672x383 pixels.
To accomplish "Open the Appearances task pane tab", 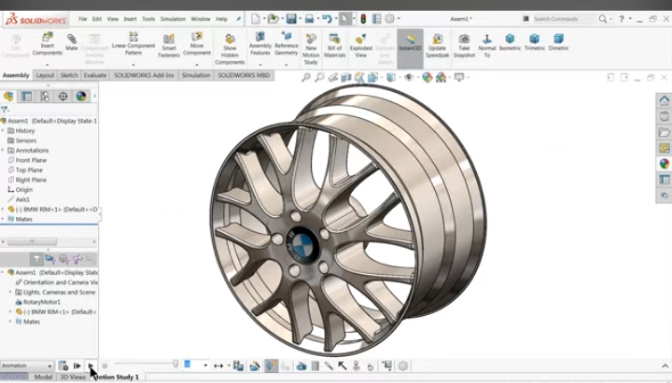I will (x=664, y=164).
